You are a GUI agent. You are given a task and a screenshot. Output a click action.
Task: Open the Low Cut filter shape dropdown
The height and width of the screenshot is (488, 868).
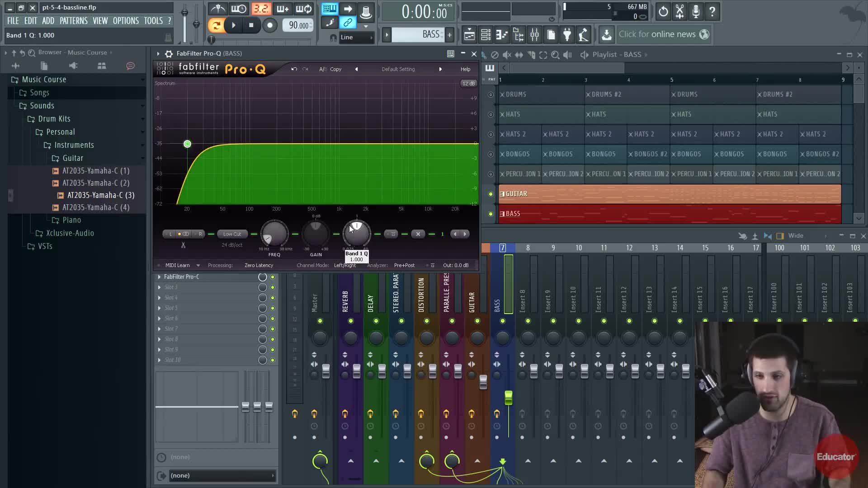(x=232, y=234)
